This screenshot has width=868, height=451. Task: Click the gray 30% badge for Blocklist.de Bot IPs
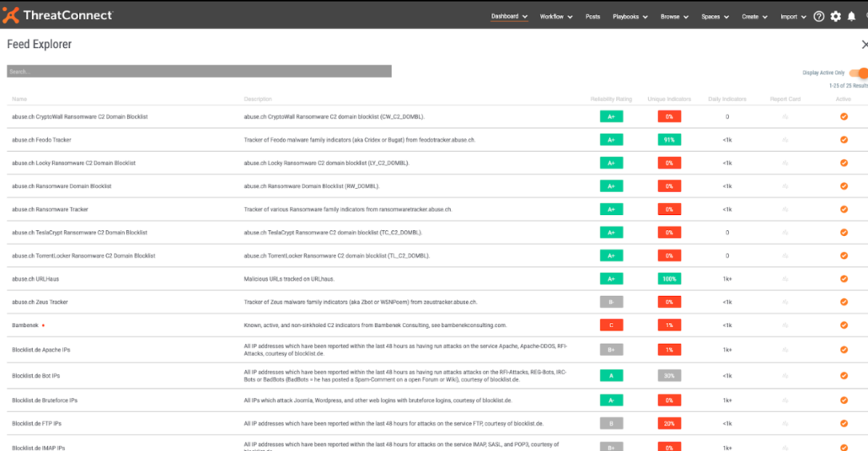669,376
